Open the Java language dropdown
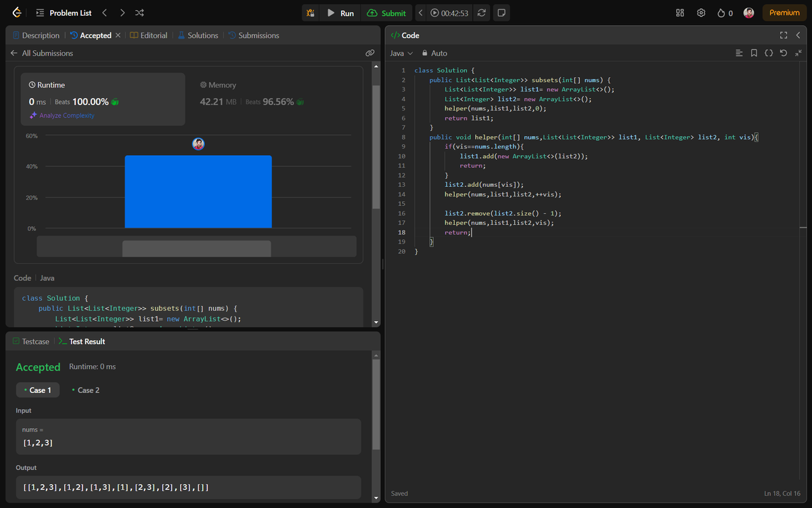Screen dimensions: 812x508 coord(401,53)
